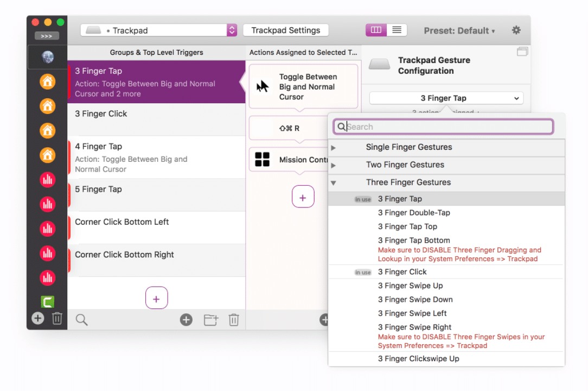Click the new folder icon under triggers list
This screenshot has width=588, height=391.
(x=210, y=320)
